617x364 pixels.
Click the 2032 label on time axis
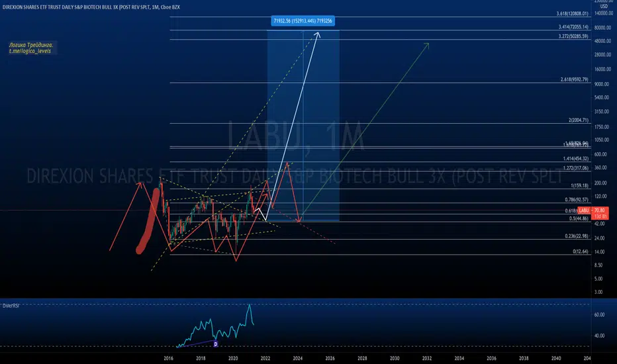click(426, 359)
